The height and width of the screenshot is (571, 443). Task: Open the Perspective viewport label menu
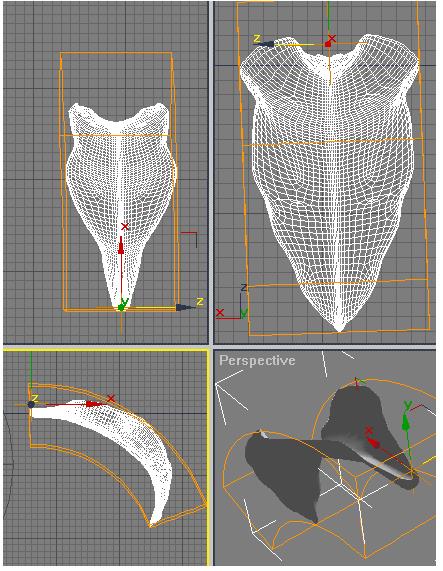click(257, 361)
